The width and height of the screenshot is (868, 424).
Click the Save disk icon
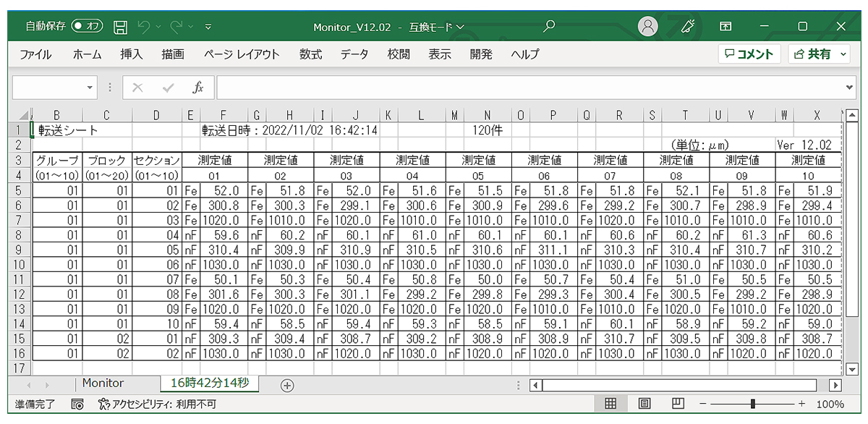click(x=121, y=27)
